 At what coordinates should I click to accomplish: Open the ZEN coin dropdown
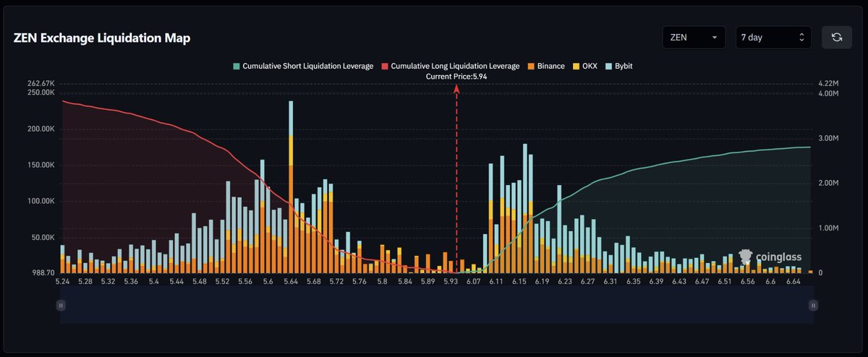click(x=694, y=38)
